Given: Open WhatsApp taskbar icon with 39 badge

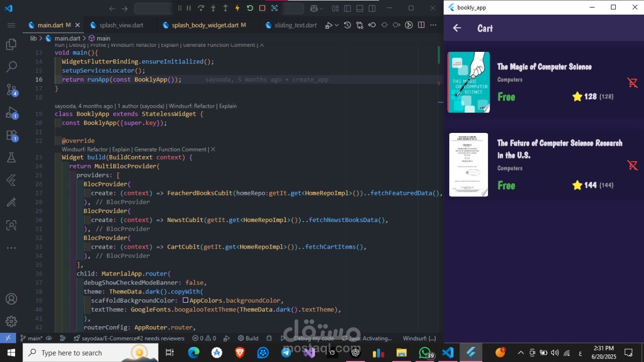Looking at the screenshot, I should 426,352.
